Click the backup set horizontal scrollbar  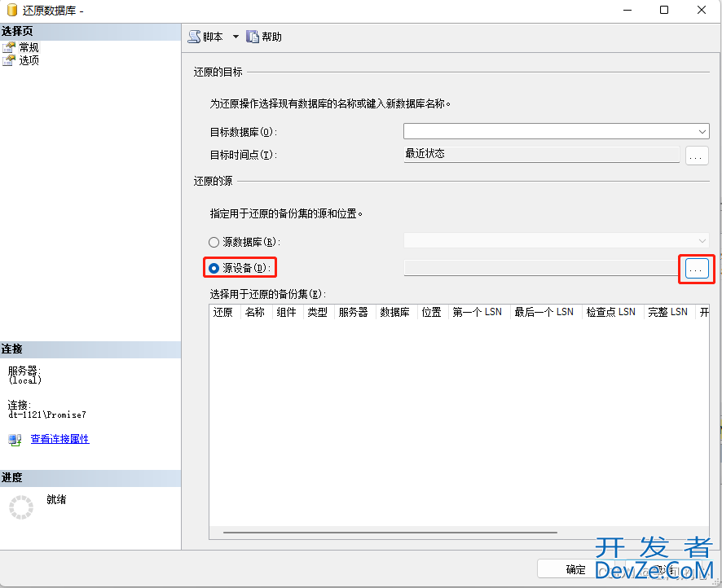[390, 533]
